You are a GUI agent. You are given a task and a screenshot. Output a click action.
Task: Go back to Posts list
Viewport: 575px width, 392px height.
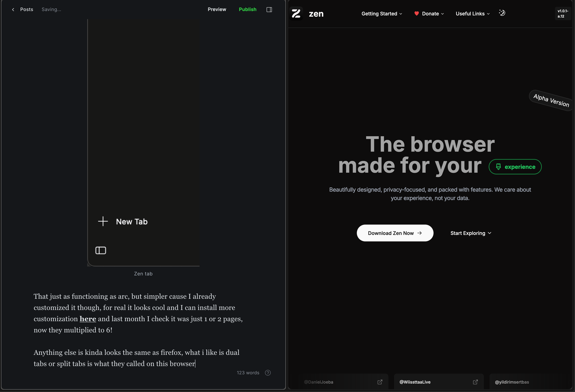click(x=26, y=9)
